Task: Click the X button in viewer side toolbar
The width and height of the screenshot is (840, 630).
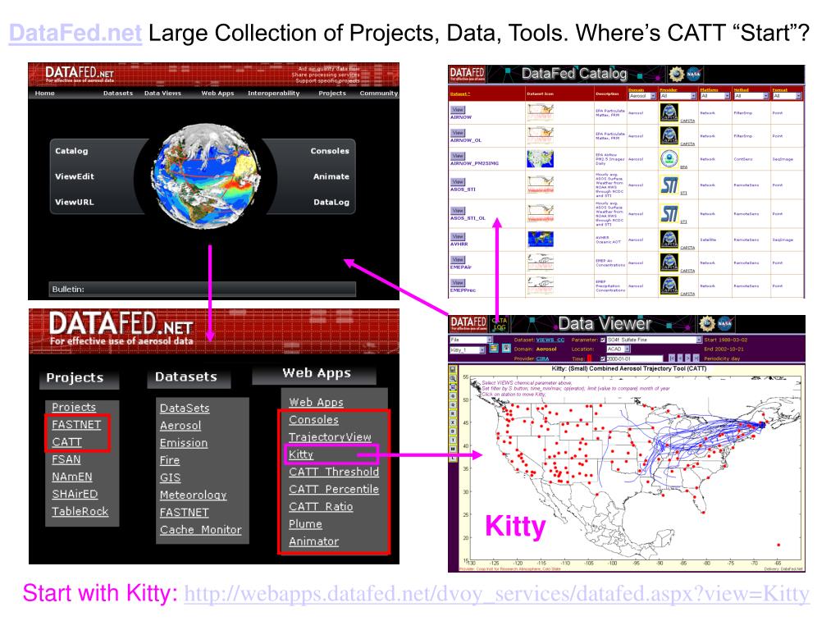Action: [x=453, y=422]
